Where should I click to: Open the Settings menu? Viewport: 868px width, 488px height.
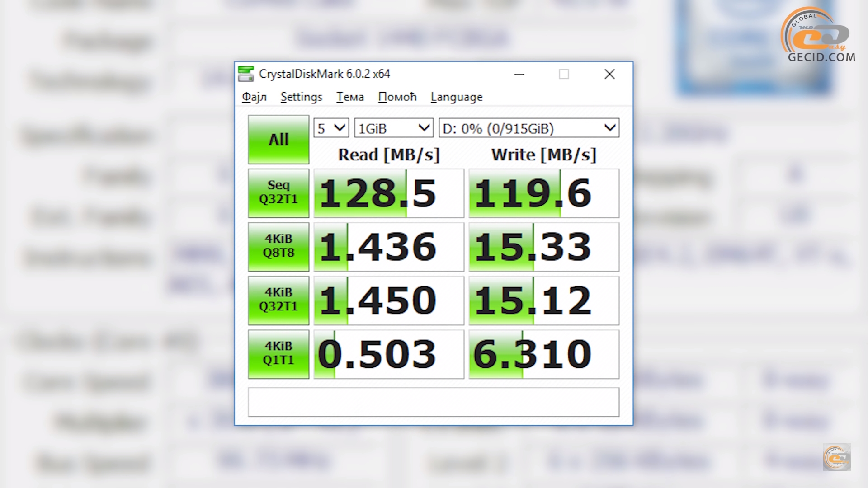[301, 97]
